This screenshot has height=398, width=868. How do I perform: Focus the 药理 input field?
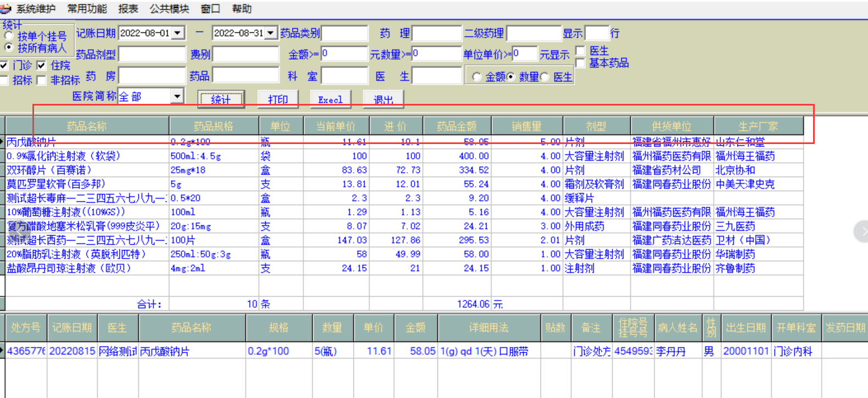pos(437,33)
